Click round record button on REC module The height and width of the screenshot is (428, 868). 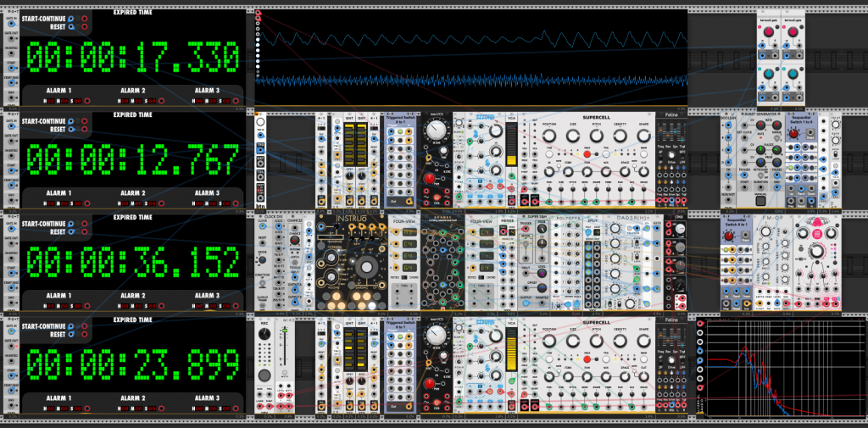(x=264, y=375)
